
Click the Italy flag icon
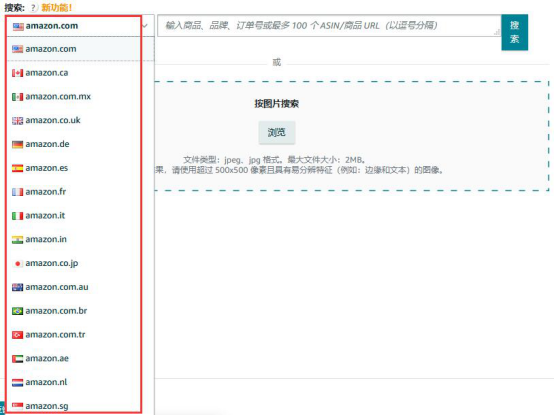point(17,216)
